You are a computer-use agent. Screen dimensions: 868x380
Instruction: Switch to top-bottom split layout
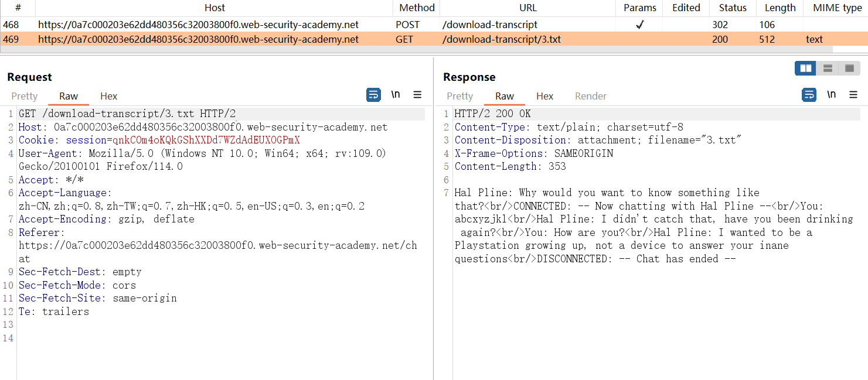(828, 69)
